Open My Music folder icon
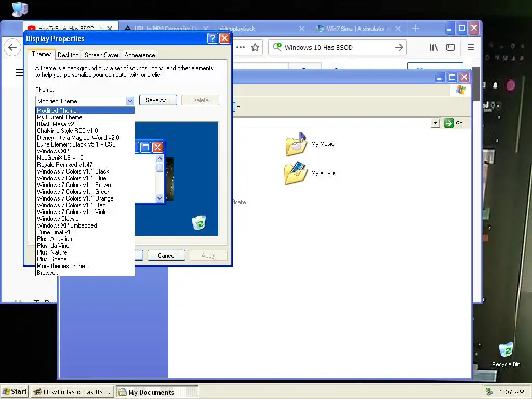Image resolution: width=532 pixels, height=399 pixels. pyautogui.click(x=296, y=144)
